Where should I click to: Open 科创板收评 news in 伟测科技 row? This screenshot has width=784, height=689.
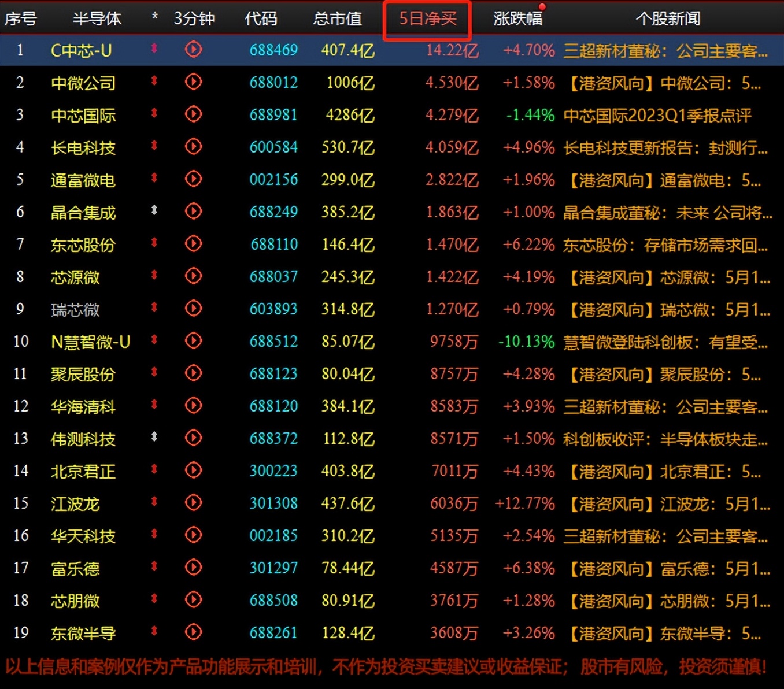(666, 439)
